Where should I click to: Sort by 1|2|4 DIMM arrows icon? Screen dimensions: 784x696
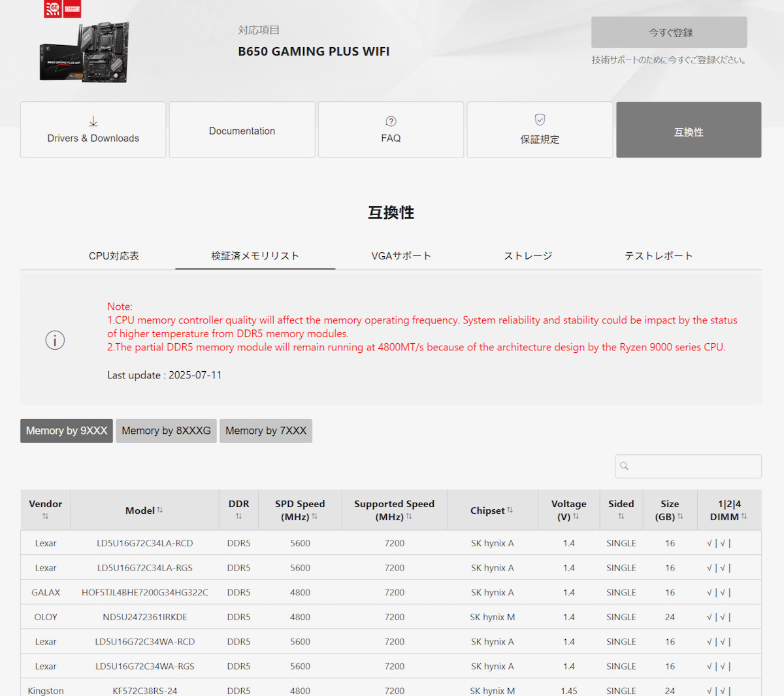744,516
